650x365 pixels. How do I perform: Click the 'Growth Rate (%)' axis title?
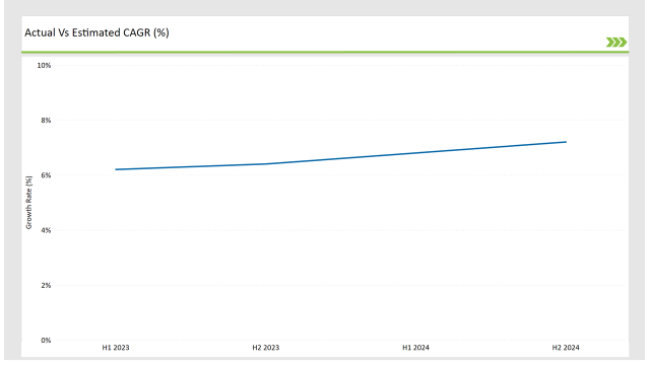tap(29, 202)
